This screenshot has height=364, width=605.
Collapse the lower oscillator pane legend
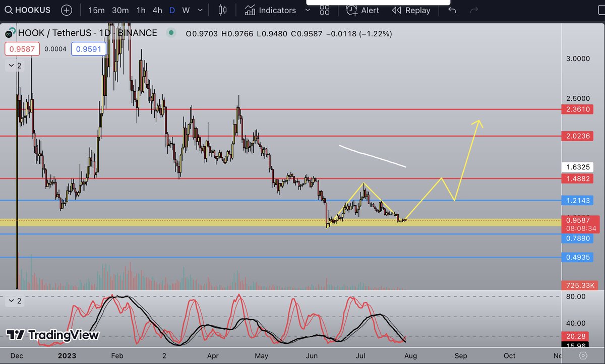[x=13, y=301]
